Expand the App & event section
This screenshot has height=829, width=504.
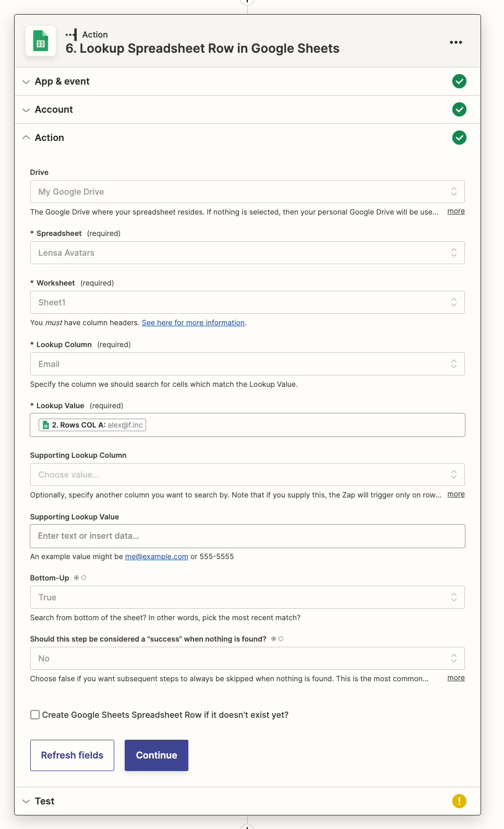pyautogui.click(x=62, y=81)
